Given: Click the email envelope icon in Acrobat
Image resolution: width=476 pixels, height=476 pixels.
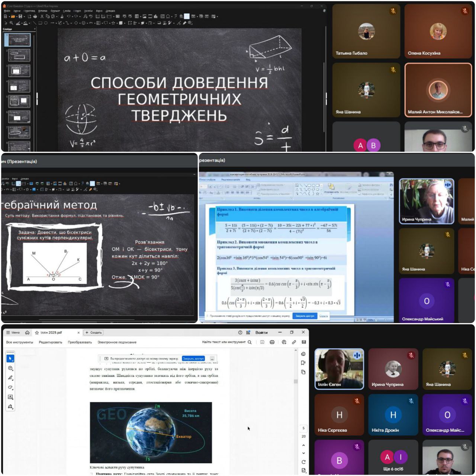Looking at the screenshot, I should pos(304,342).
